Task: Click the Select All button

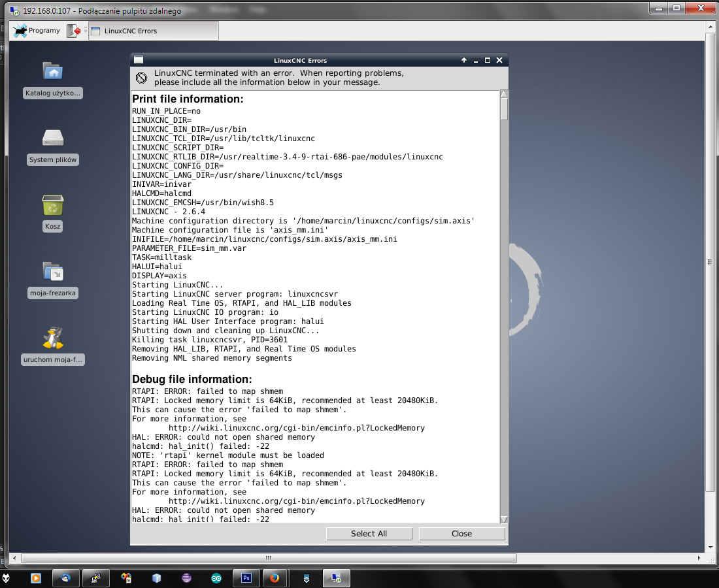Action: [x=369, y=534]
